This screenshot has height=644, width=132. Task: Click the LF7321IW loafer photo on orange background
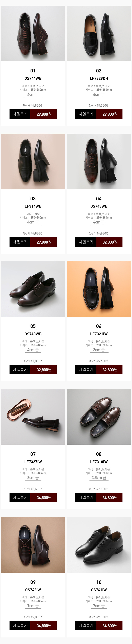pyautogui.click(x=99, y=289)
